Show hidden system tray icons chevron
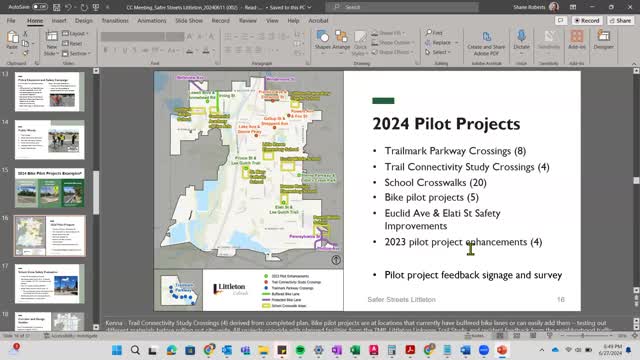Screen dimensions: 640x360 (542, 350)
